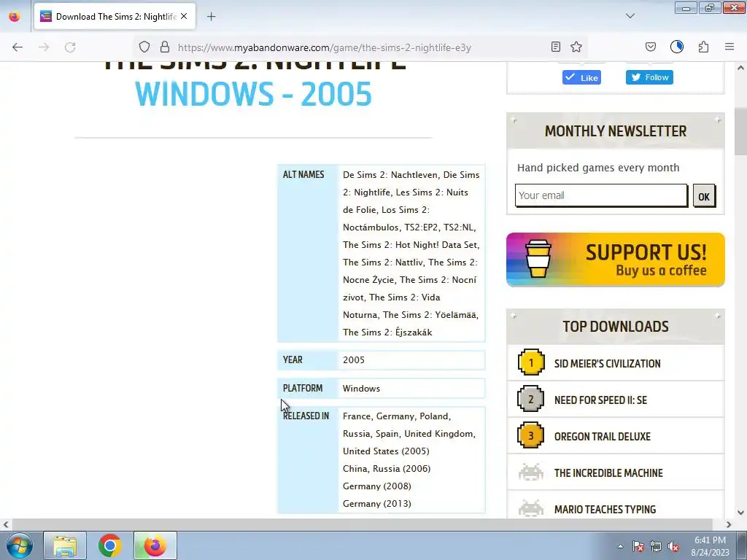Screen dimensions: 747x560
Task: Close the Sims 2 Nightlife tab
Action: 184,16
